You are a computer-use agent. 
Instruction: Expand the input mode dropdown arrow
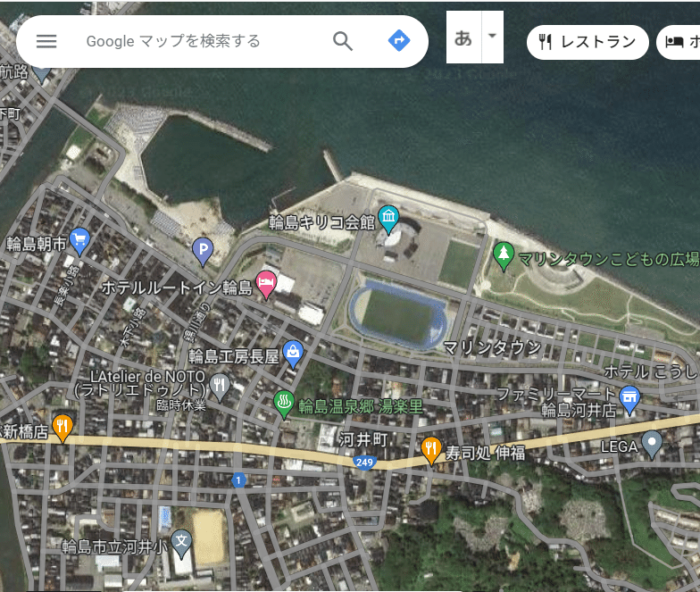[493, 36]
